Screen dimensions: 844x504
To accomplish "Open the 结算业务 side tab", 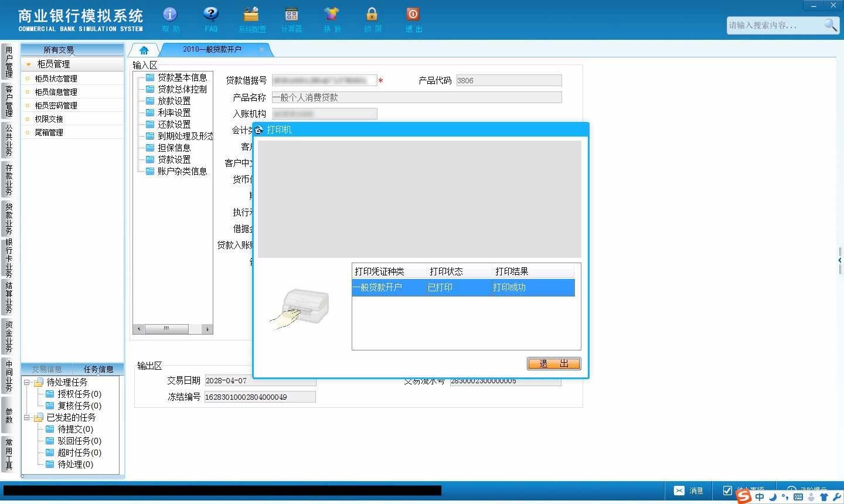I will [9, 297].
